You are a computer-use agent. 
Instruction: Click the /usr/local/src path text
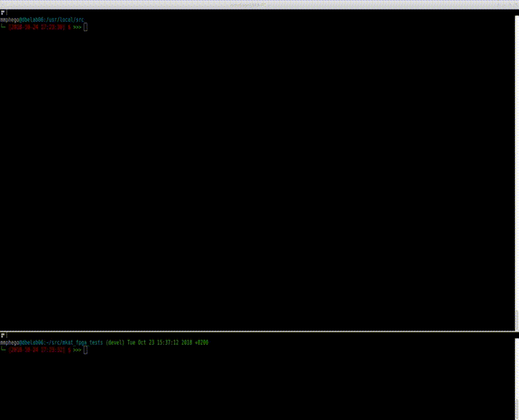[x=65, y=20]
